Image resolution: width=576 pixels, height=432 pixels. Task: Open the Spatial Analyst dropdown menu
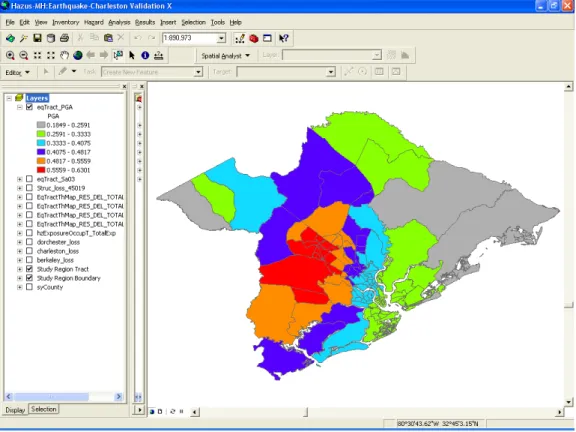[x=226, y=56]
